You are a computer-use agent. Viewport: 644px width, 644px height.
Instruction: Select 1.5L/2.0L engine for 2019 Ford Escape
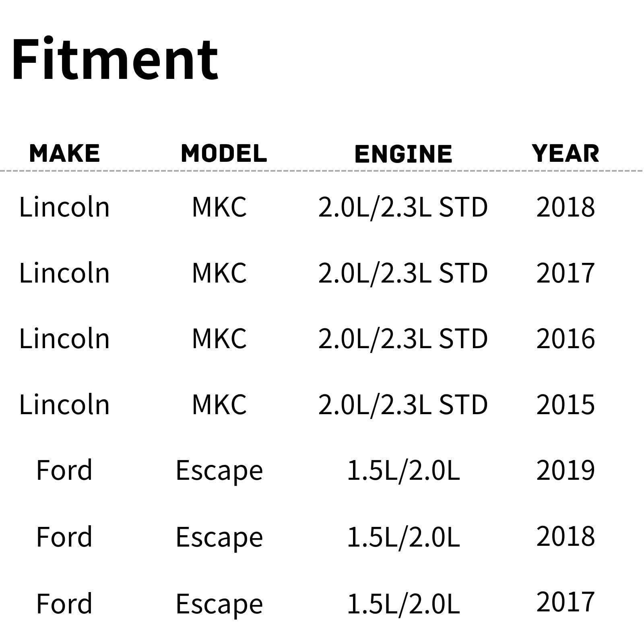point(403,470)
